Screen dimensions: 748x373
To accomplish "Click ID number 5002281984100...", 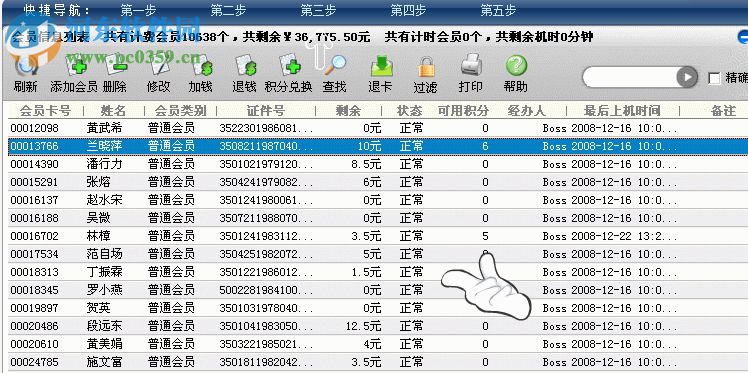I will tap(266, 290).
